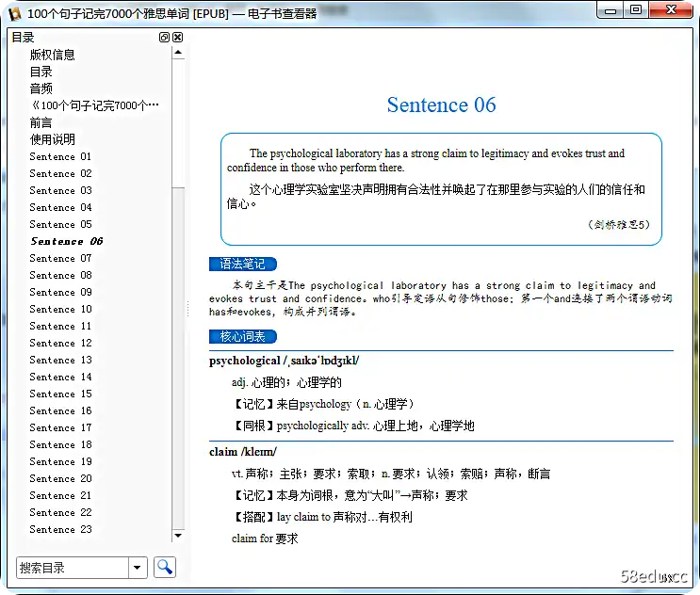Minimize the e-book viewer window
700x595 pixels.
610,10
